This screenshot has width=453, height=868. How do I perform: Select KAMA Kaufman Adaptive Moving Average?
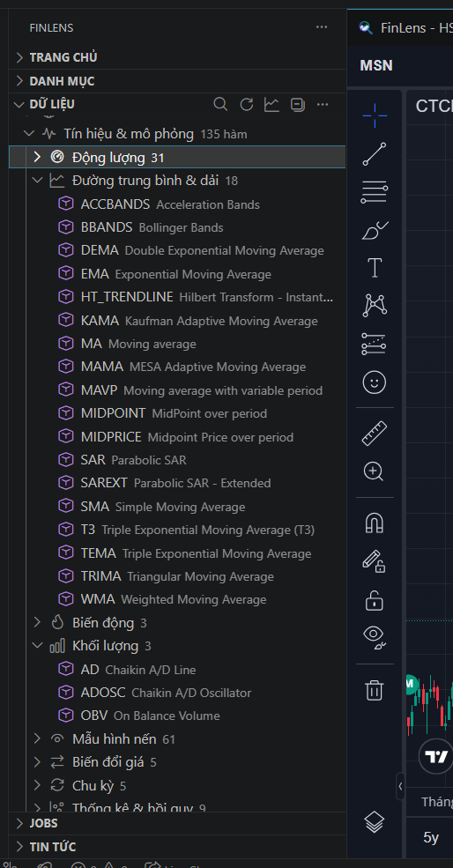177,321
